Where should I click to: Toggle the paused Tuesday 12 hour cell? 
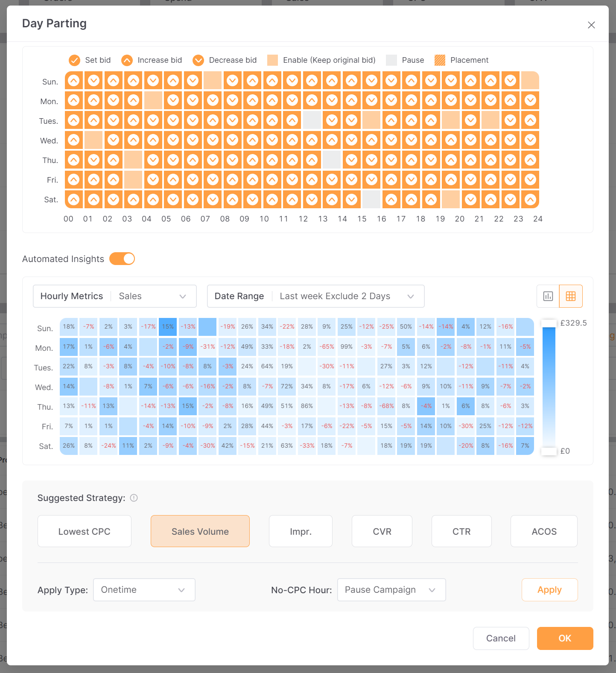point(312,120)
